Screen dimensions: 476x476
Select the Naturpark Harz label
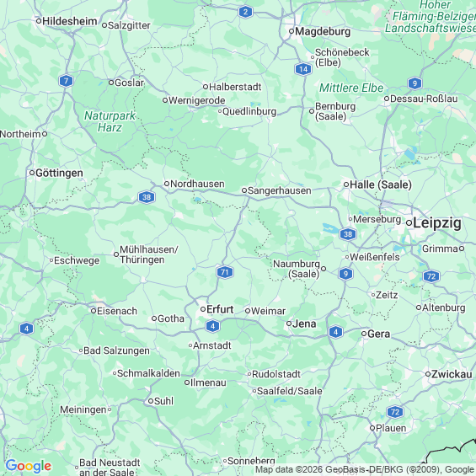(110, 121)
